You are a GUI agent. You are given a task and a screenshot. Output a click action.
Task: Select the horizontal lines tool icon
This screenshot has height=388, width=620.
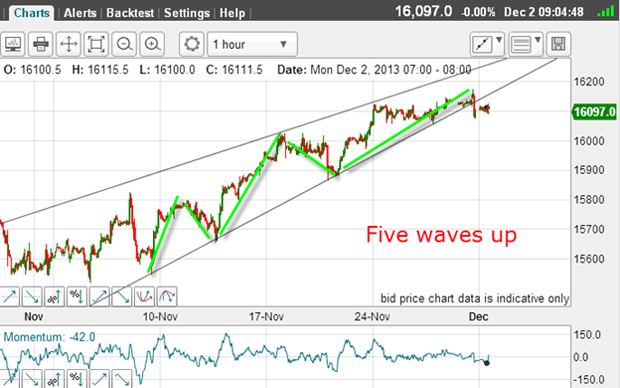pos(521,44)
